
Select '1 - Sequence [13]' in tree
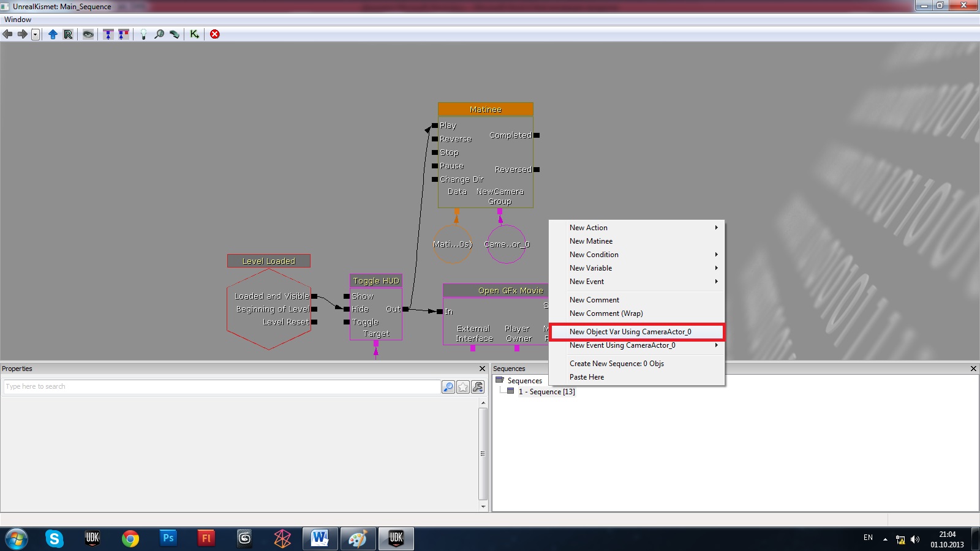(546, 392)
